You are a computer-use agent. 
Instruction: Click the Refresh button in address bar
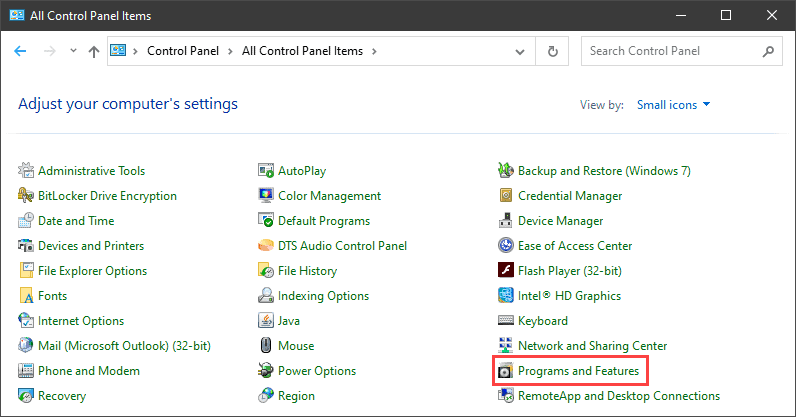(553, 51)
